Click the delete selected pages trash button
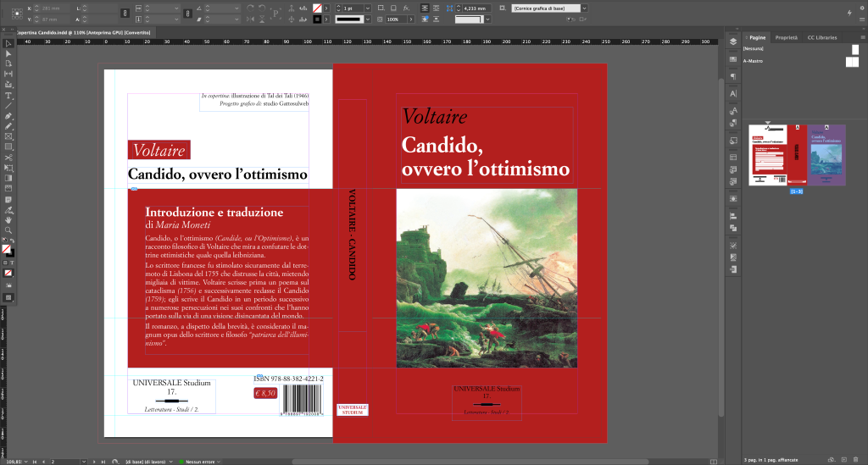Viewport: 868px width, 465px height. click(x=856, y=459)
